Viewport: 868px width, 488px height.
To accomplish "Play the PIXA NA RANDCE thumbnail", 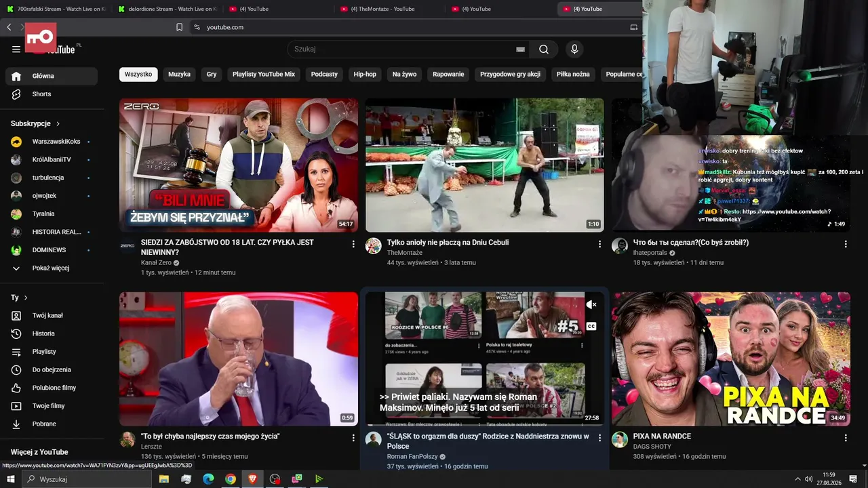I will click(731, 359).
